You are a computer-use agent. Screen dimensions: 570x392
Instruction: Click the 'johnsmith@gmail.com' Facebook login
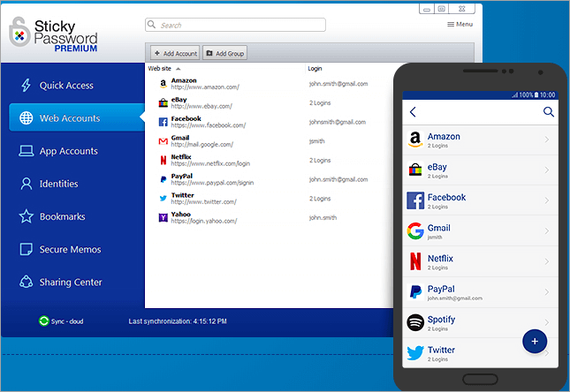(x=338, y=122)
